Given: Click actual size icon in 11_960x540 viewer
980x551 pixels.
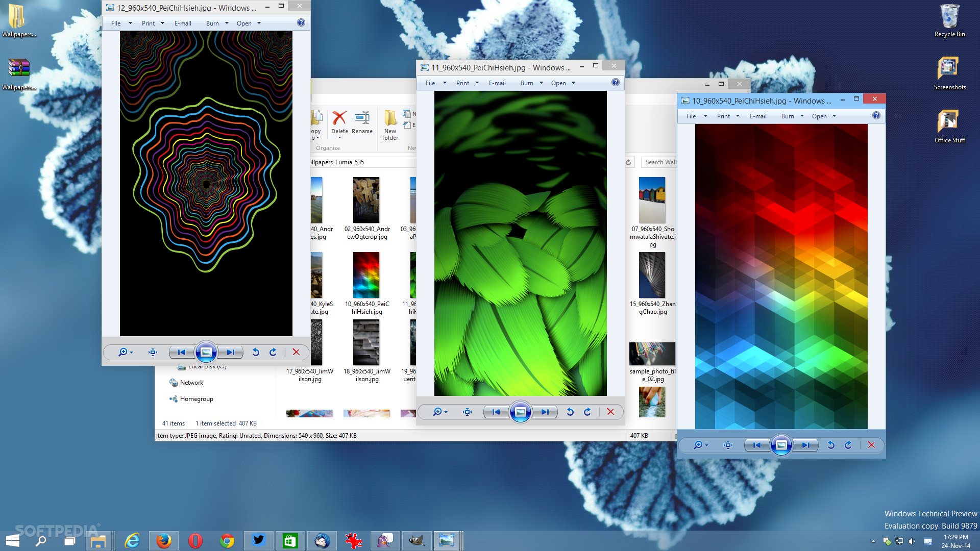Looking at the screenshot, I should tap(467, 412).
